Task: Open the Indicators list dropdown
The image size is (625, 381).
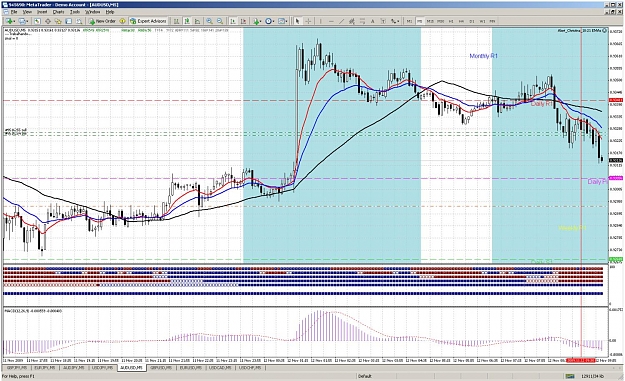Action: pos(257,21)
